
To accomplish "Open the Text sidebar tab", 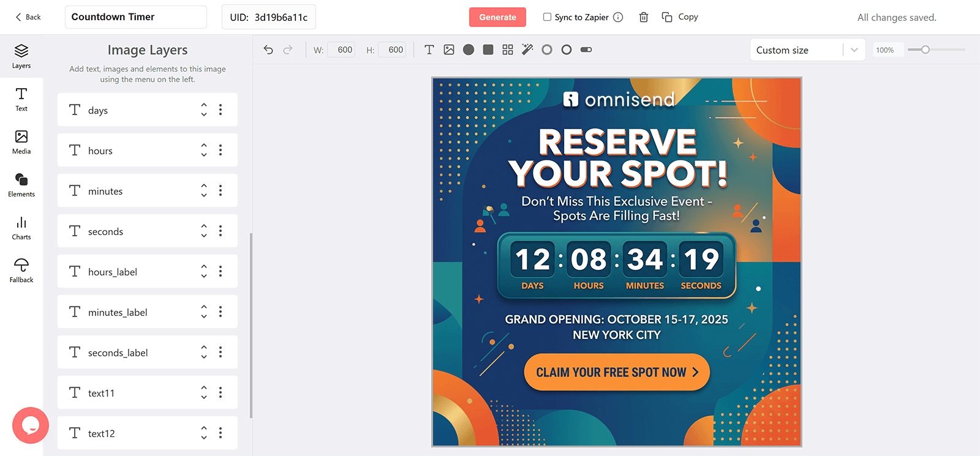I will pyautogui.click(x=21, y=99).
